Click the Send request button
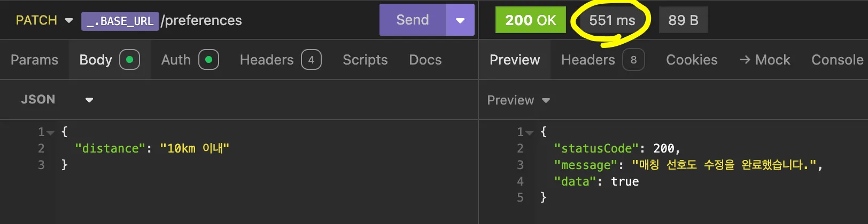The width and height of the screenshot is (868, 224). 412,20
